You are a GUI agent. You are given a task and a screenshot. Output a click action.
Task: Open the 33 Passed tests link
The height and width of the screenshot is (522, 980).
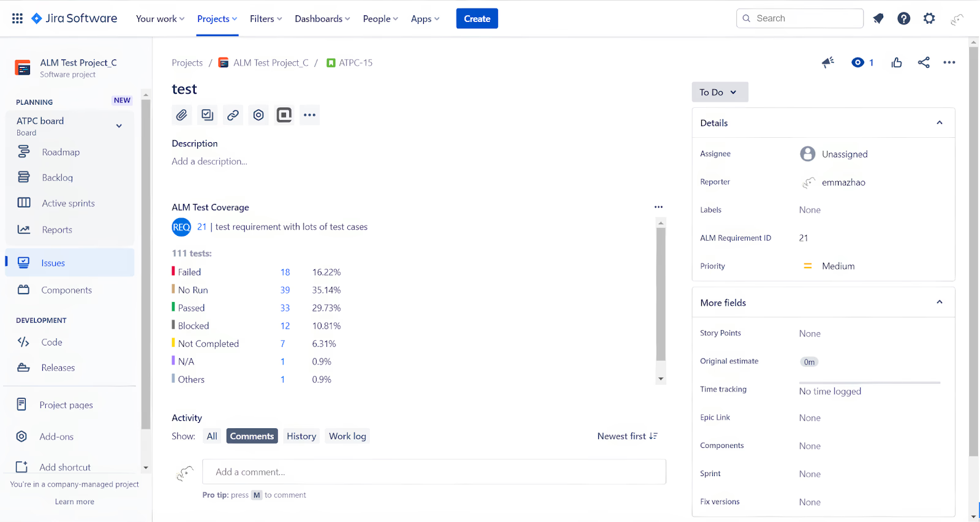tap(285, 308)
